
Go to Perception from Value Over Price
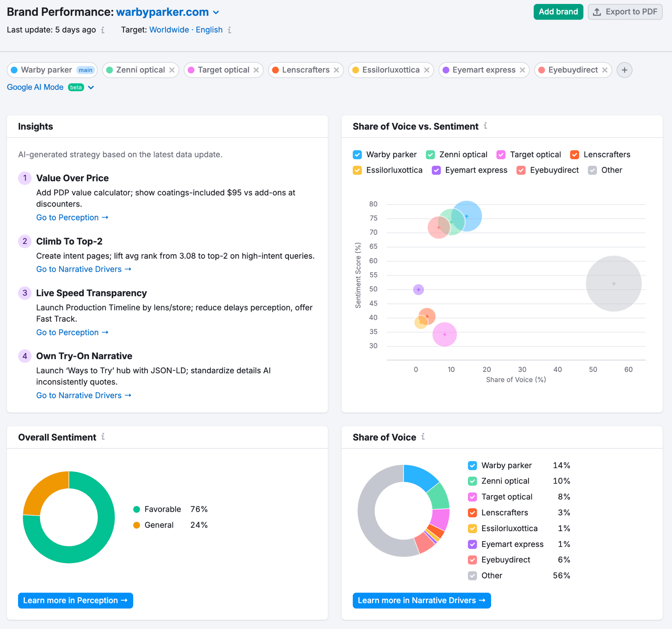point(72,217)
